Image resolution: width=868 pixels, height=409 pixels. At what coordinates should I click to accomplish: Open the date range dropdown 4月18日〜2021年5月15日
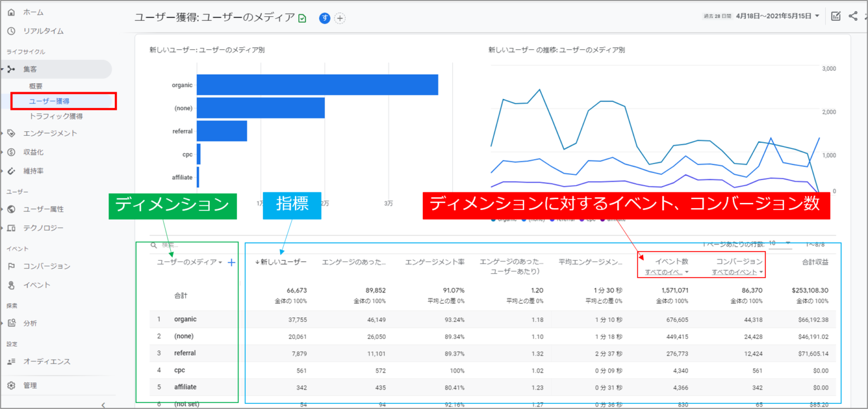coord(778,16)
